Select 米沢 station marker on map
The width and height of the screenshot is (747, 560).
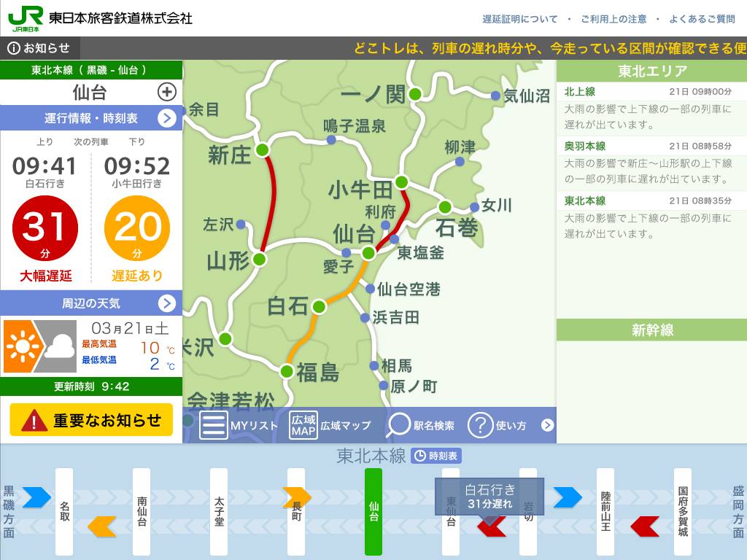point(225,339)
